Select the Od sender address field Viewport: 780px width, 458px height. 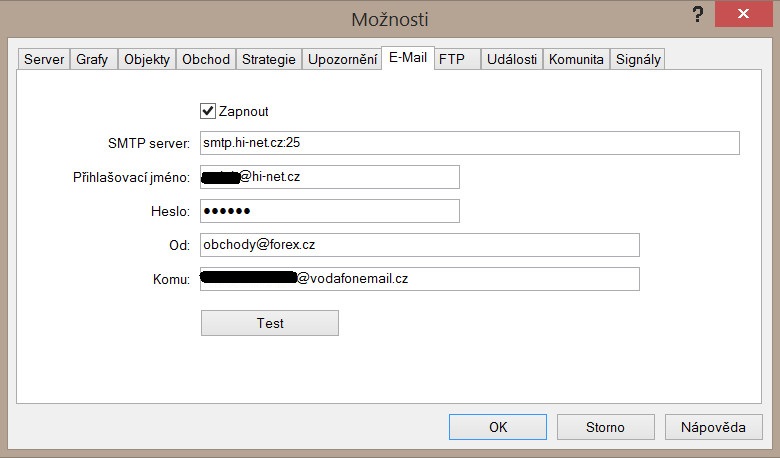[420, 245]
